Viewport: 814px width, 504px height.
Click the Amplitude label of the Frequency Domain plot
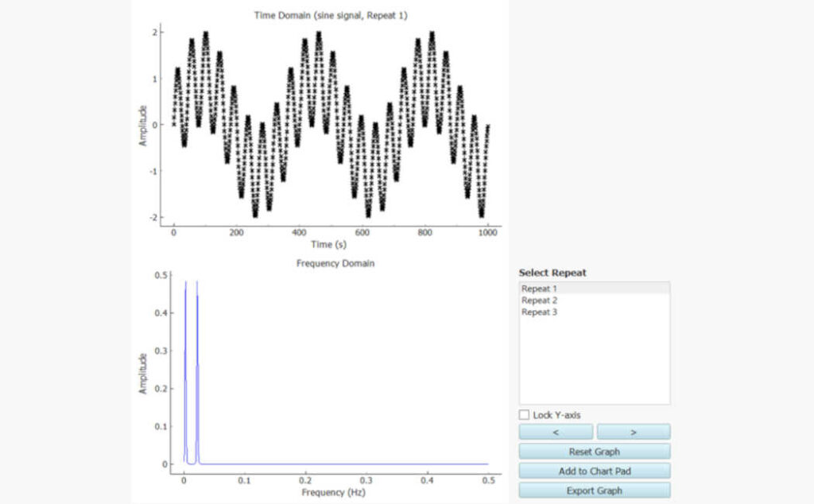click(x=143, y=374)
